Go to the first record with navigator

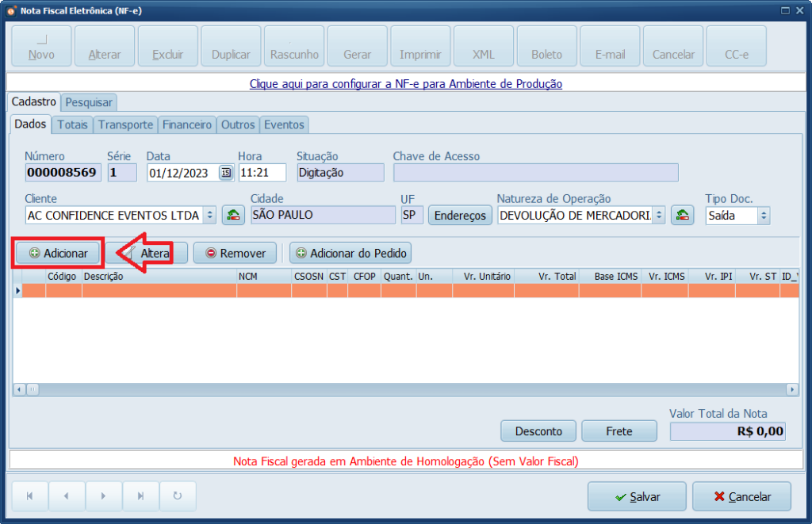(x=29, y=495)
